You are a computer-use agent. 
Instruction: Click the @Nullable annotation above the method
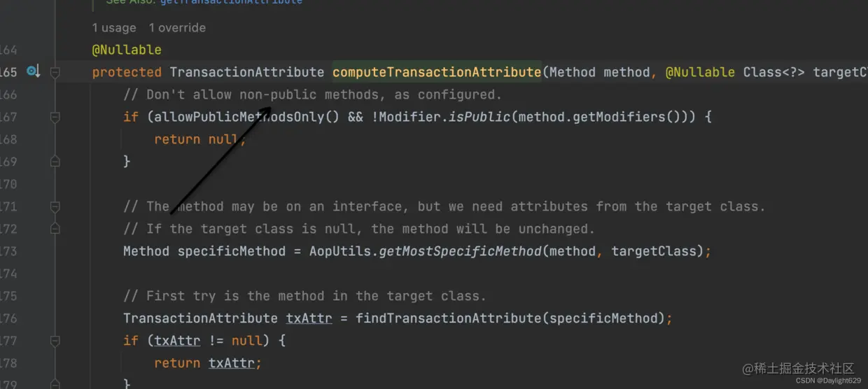(127, 50)
